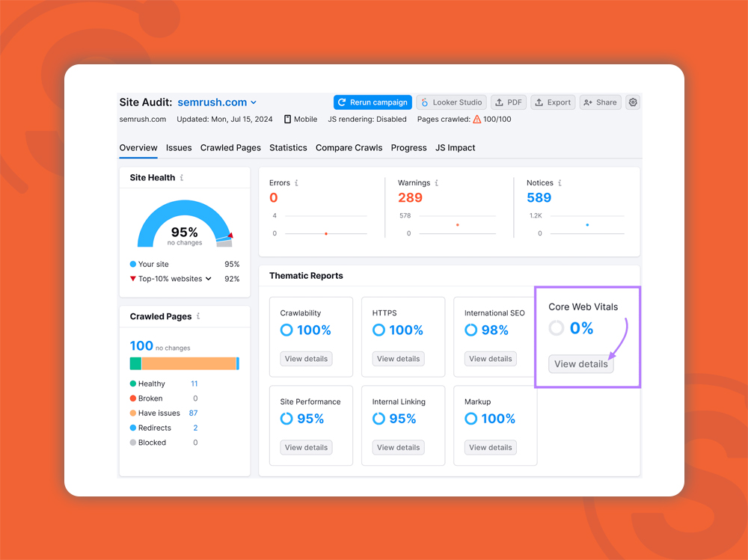Click the Site Health info icon
Viewport: 748px width, 560px height.
tap(181, 177)
